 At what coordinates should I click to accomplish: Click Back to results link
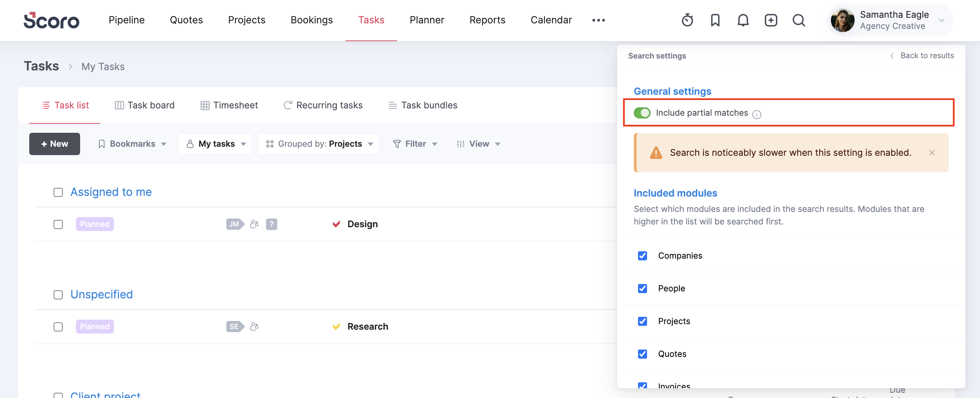click(922, 56)
